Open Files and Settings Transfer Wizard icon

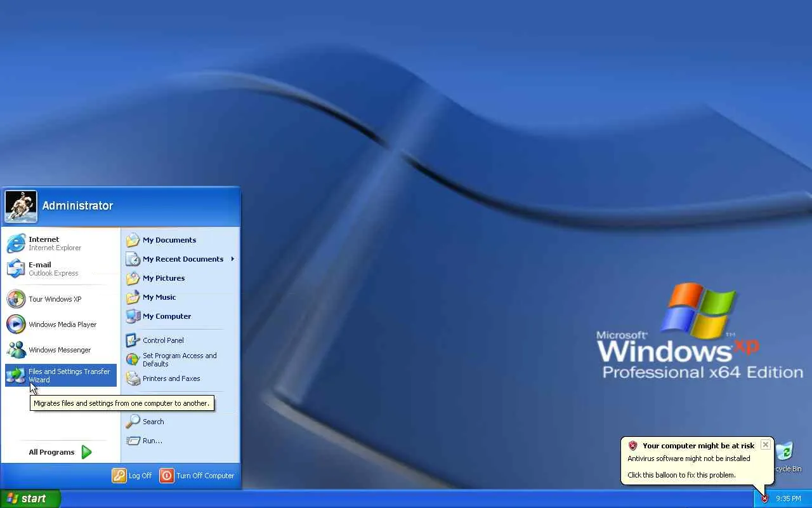[16, 375]
